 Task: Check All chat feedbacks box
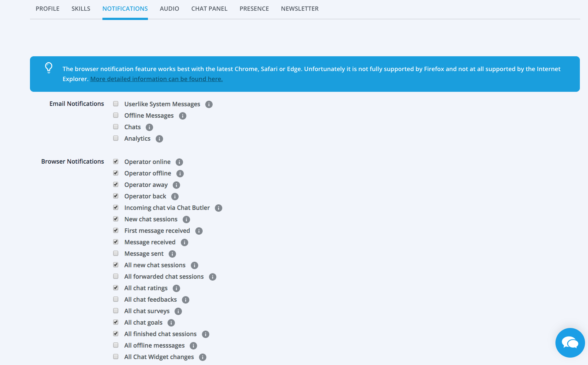point(116,299)
